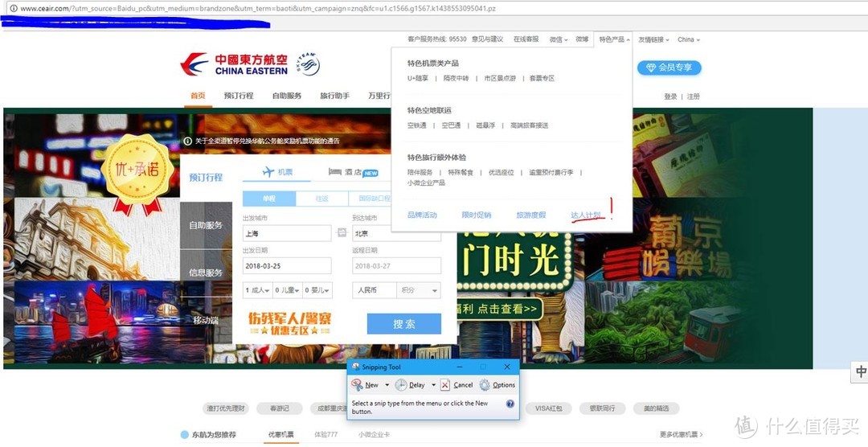Click the 登录 login link
This screenshot has width=868, height=447.
tap(670, 96)
